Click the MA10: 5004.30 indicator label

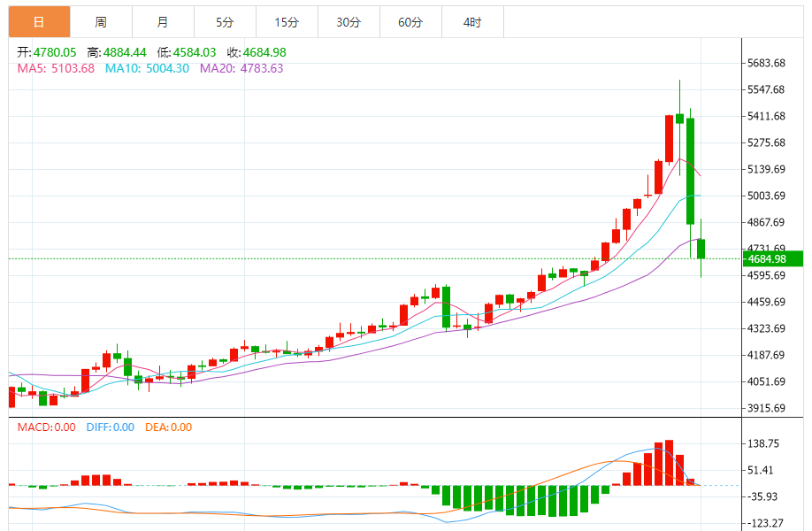[x=147, y=68]
